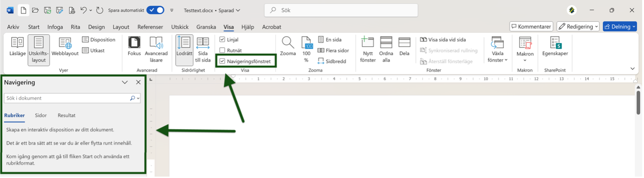
Task: Close the Navigering pane
Action: (138, 82)
